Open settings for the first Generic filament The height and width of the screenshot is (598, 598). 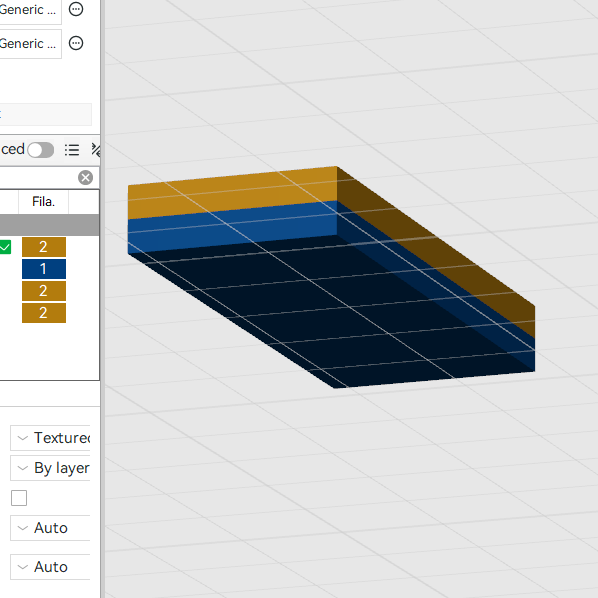[x=76, y=9]
